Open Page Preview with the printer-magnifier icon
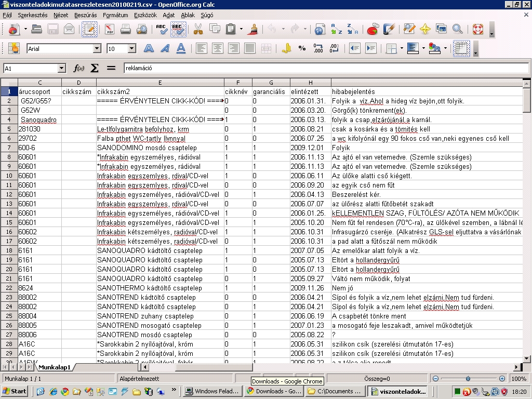This screenshot has height=399, width=532. coord(142,30)
